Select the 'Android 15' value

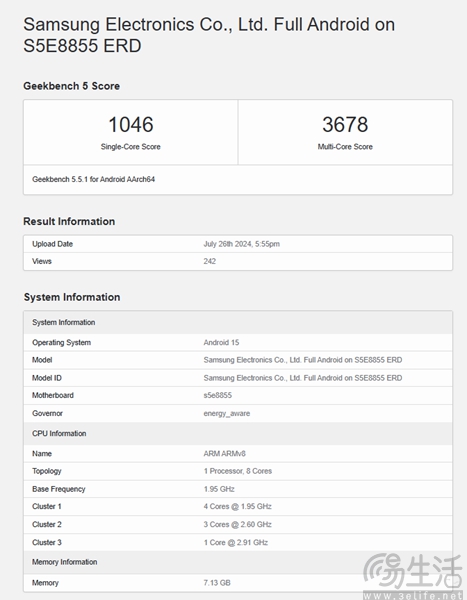[x=221, y=343]
